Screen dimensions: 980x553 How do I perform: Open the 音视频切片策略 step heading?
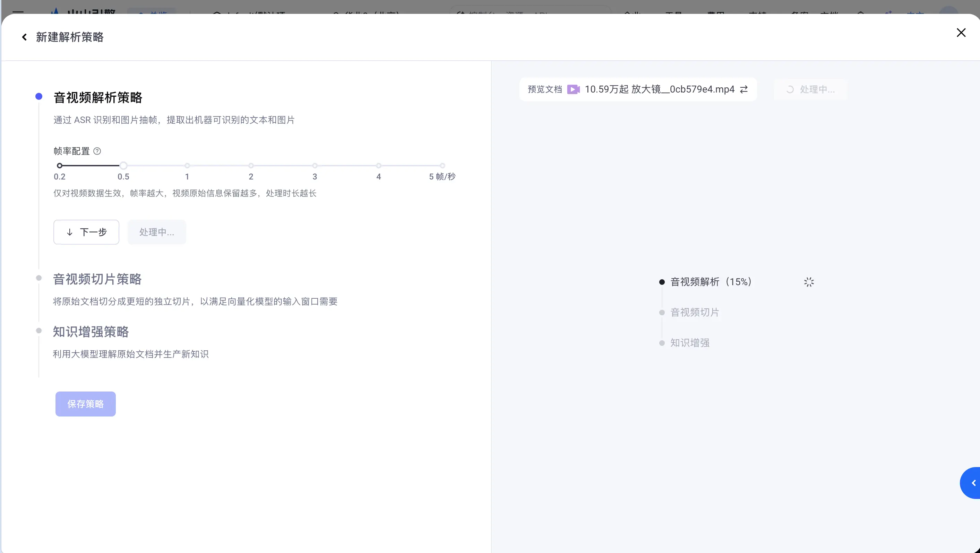click(97, 279)
